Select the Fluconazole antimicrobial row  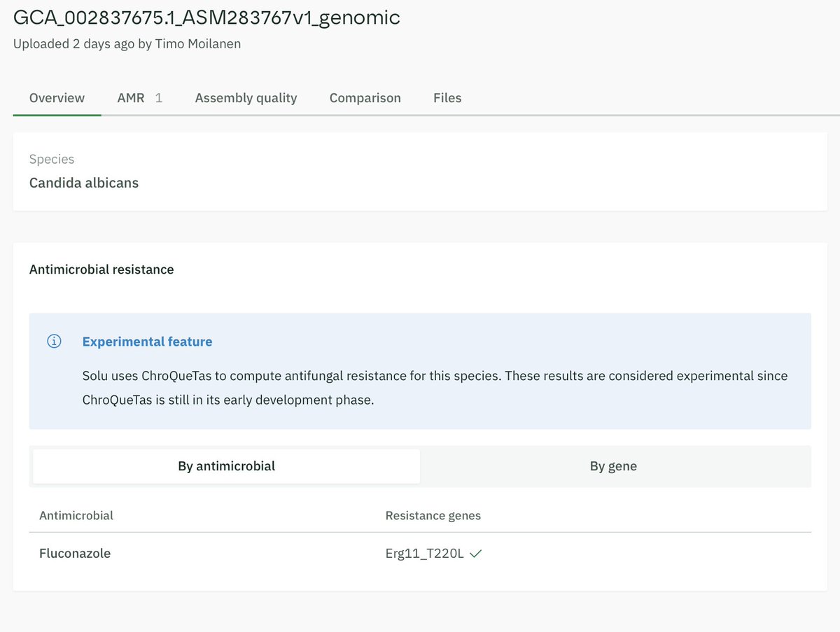pyautogui.click(x=75, y=553)
